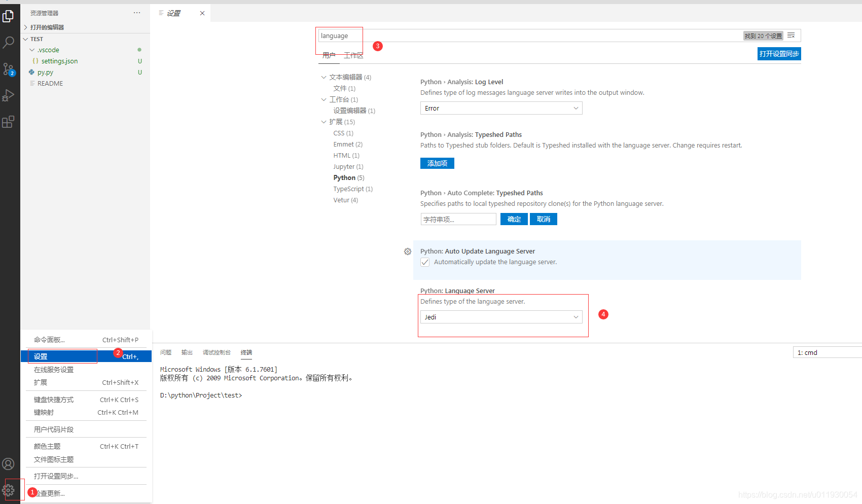Select 工作区 settings scope tab
The image size is (862, 504).
tap(353, 55)
